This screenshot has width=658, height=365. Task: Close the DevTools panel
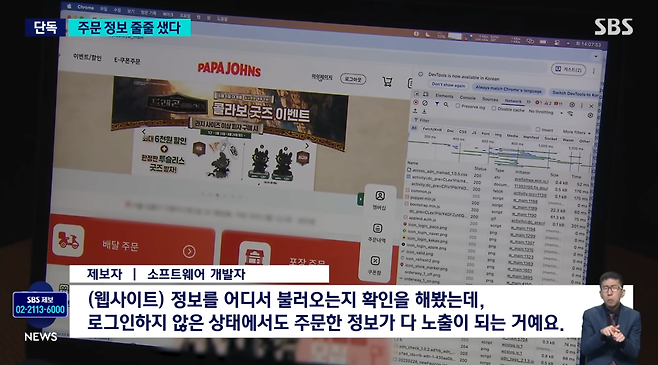[591, 106]
